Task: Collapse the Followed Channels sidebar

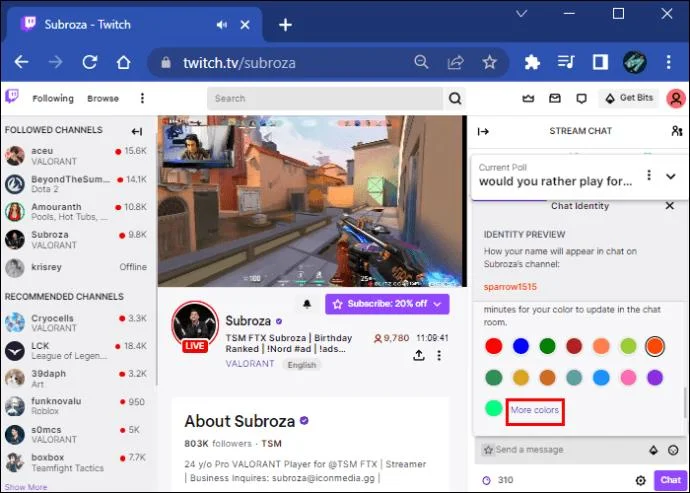Action: (x=137, y=131)
